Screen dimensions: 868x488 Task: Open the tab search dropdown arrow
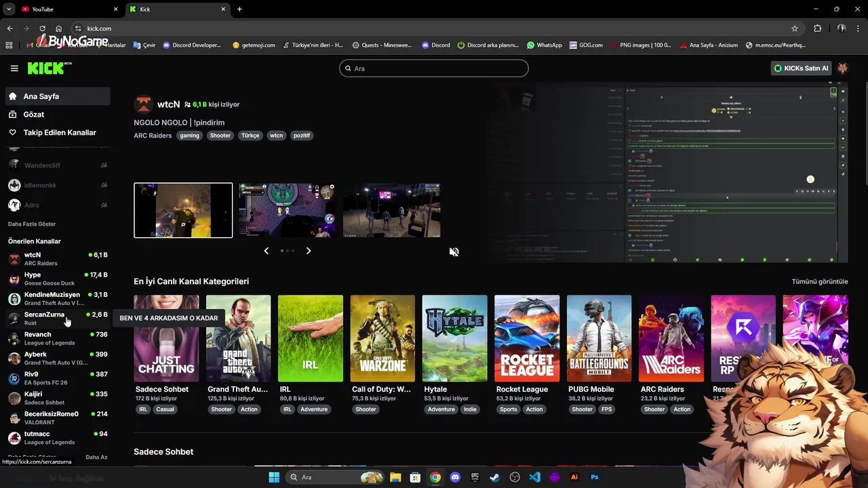(x=9, y=9)
